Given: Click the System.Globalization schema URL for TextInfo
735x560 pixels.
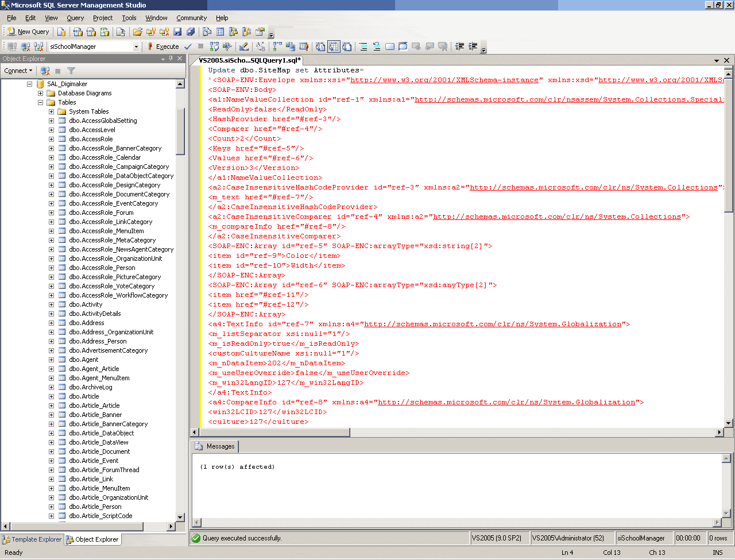Looking at the screenshot, I should point(493,324).
